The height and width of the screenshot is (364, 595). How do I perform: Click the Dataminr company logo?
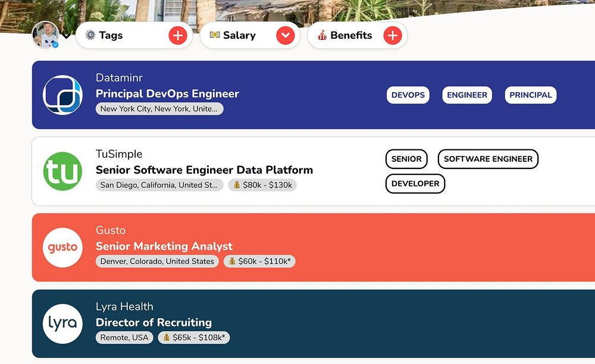[62, 95]
